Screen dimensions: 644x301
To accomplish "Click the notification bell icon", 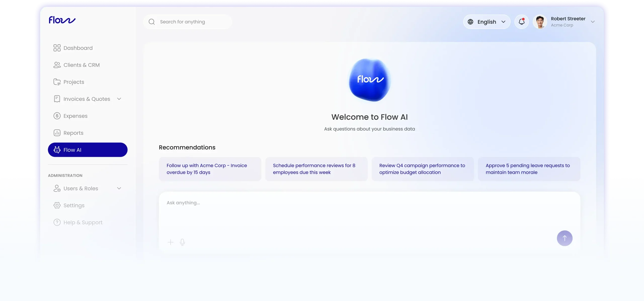I will tap(521, 22).
